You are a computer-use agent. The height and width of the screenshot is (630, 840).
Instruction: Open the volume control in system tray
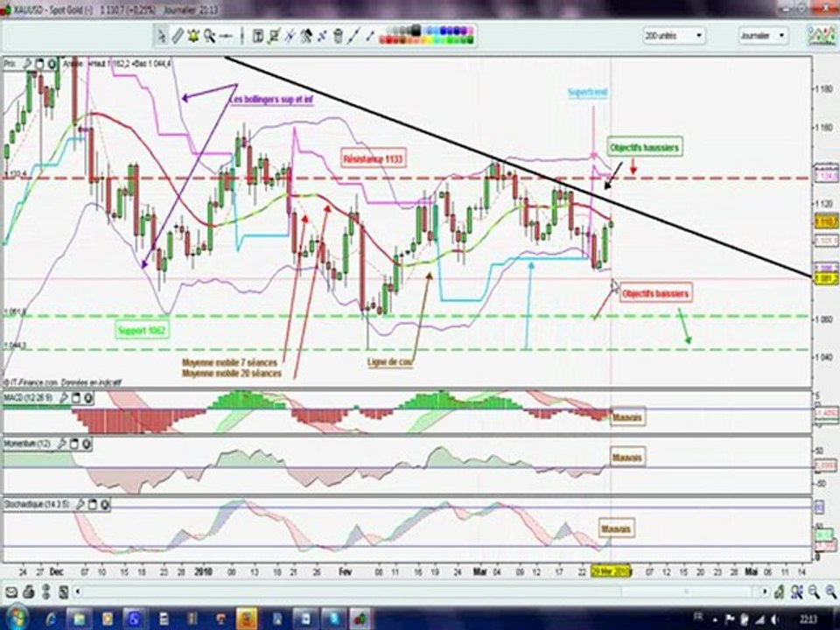(774, 619)
